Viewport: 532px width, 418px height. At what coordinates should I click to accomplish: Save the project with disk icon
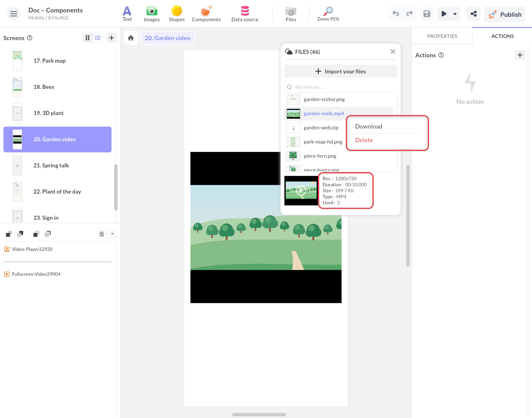427,14
